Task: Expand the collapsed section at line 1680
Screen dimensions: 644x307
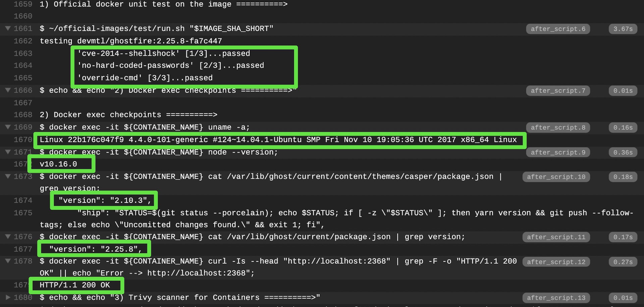Action: (8, 297)
